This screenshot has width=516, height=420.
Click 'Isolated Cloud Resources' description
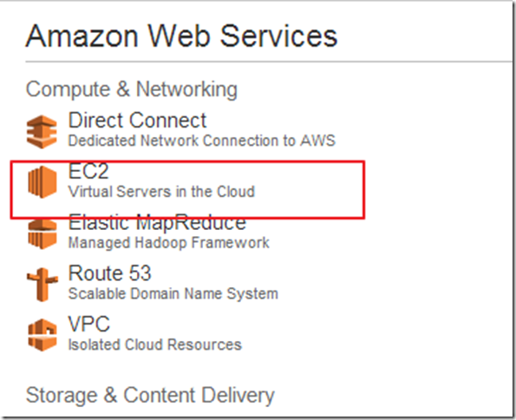point(155,345)
